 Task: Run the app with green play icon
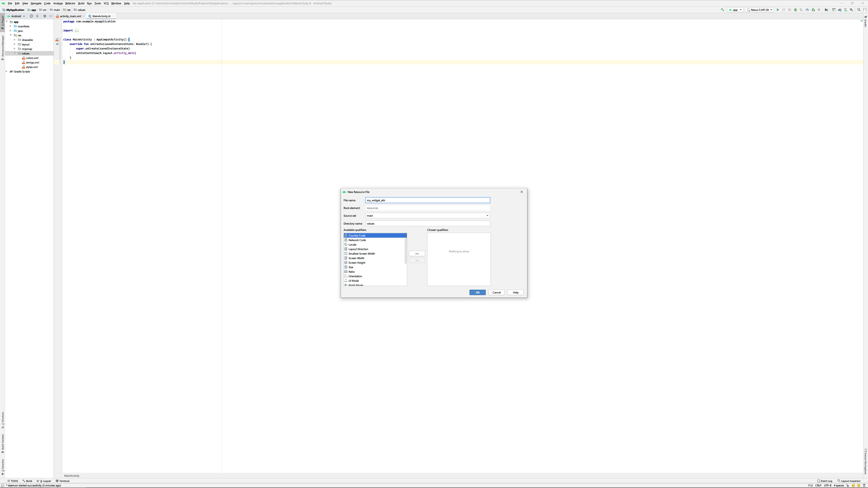coord(778,10)
